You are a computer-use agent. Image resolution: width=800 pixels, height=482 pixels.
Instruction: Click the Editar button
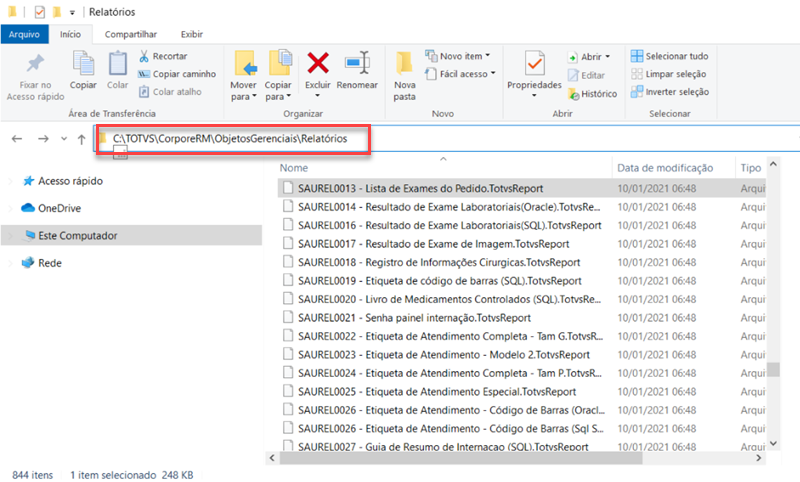coord(587,75)
